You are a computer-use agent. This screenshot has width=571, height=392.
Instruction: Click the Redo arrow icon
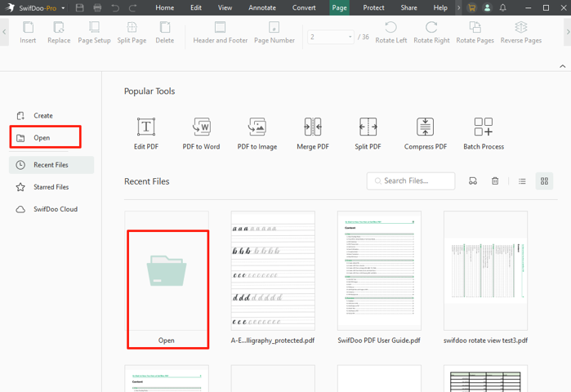click(133, 7)
